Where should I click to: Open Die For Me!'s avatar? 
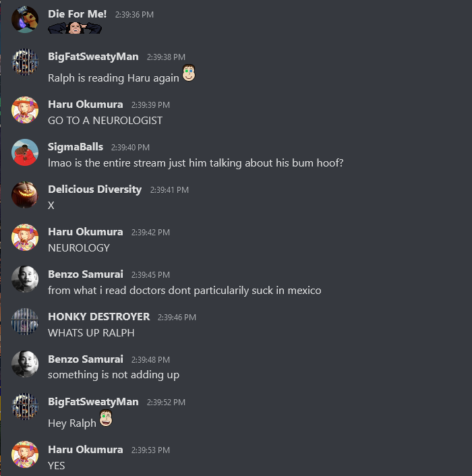point(25,19)
